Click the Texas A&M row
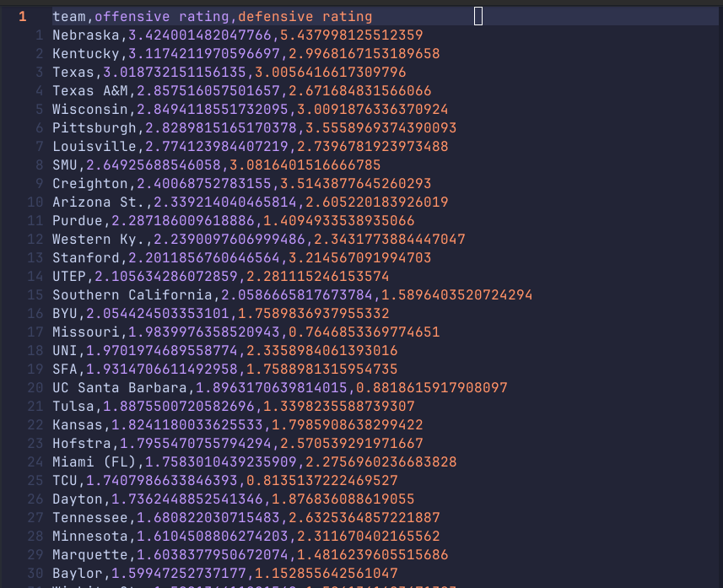The height and width of the screenshot is (588, 723). pyautogui.click(x=241, y=91)
